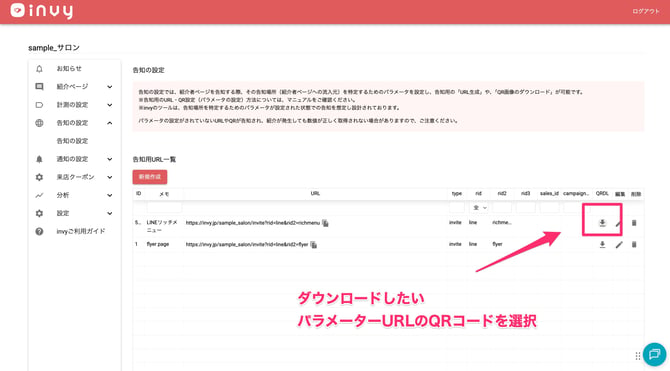Click the ログアウト link
Viewport: 670px width, 371px height.
click(x=646, y=12)
